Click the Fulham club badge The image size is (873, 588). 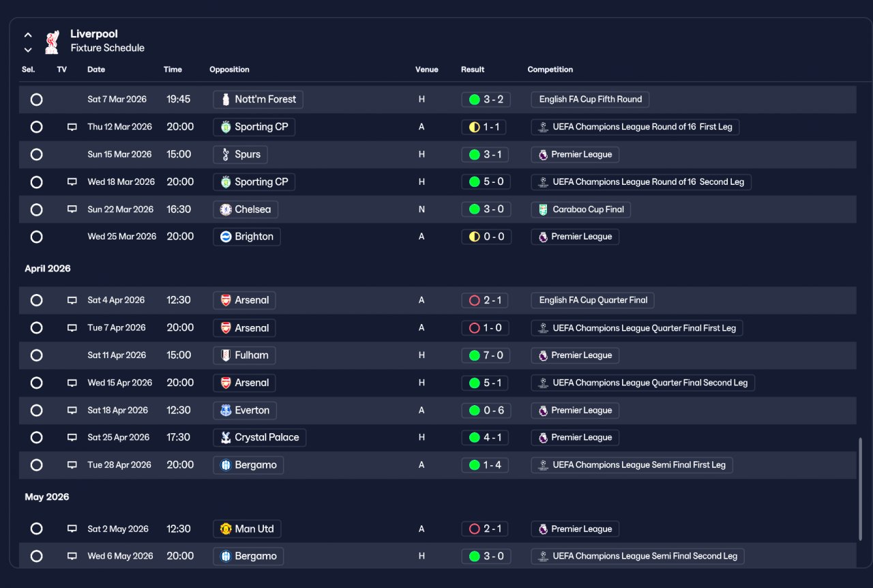[226, 355]
